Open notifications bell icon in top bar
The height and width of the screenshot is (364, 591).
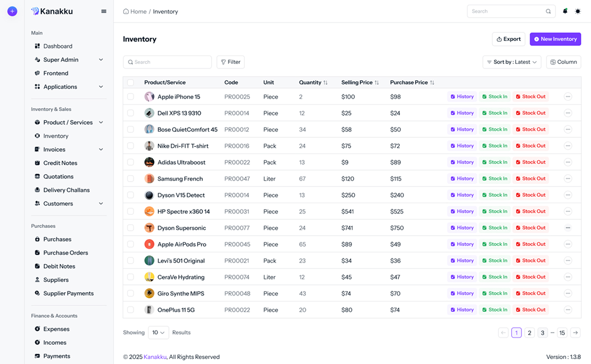click(565, 11)
